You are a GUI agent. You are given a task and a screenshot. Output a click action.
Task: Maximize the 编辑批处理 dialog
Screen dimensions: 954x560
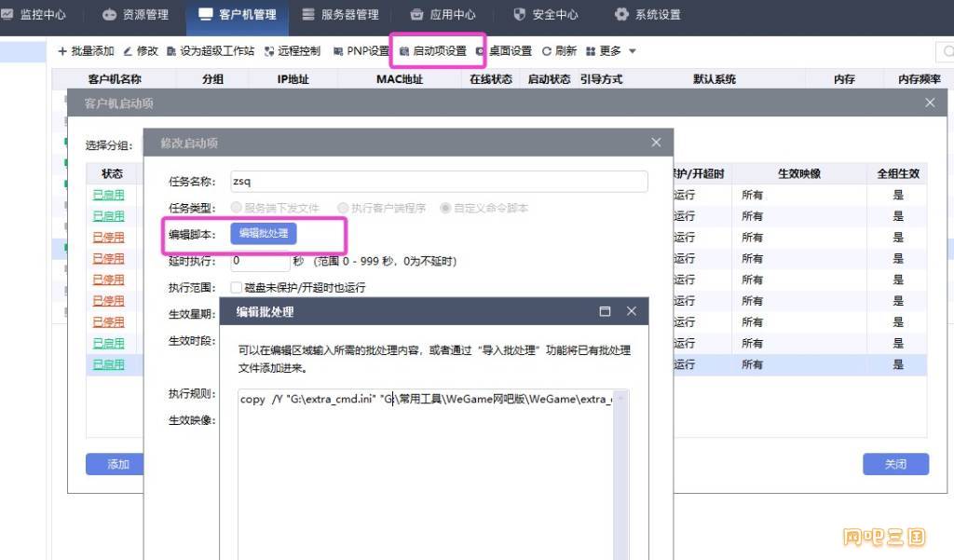pos(605,311)
